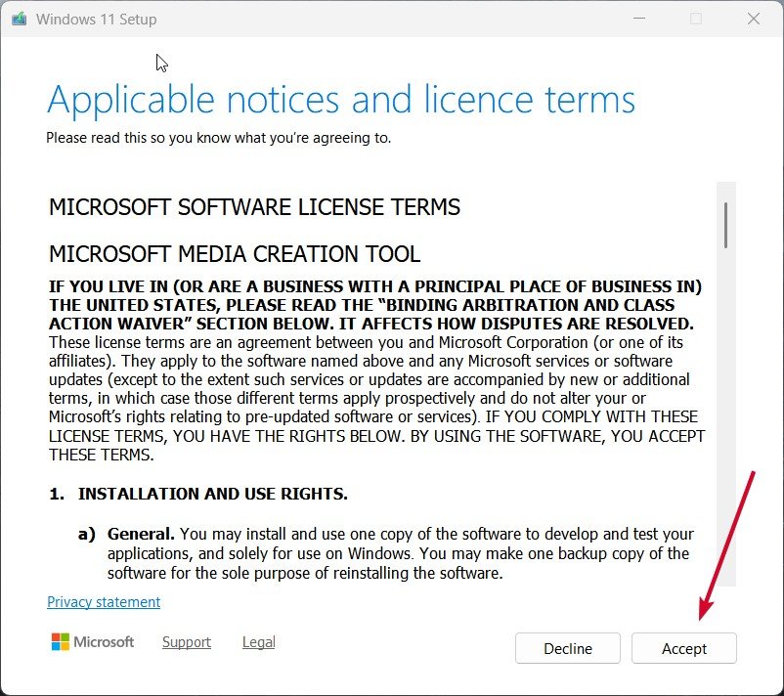This screenshot has width=784, height=696.
Task: Open the Privacy statement link
Action: pyautogui.click(x=103, y=602)
